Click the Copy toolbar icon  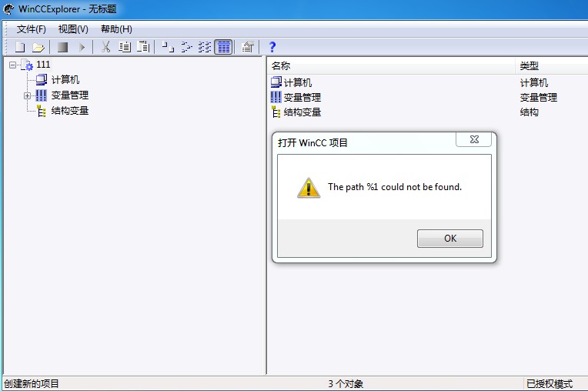[125, 47]
